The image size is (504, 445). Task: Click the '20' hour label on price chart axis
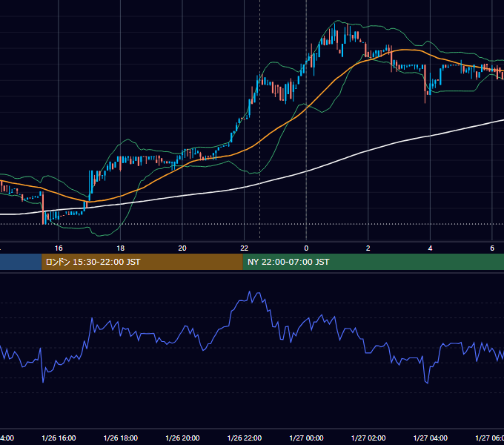click(x=182, y=248)
